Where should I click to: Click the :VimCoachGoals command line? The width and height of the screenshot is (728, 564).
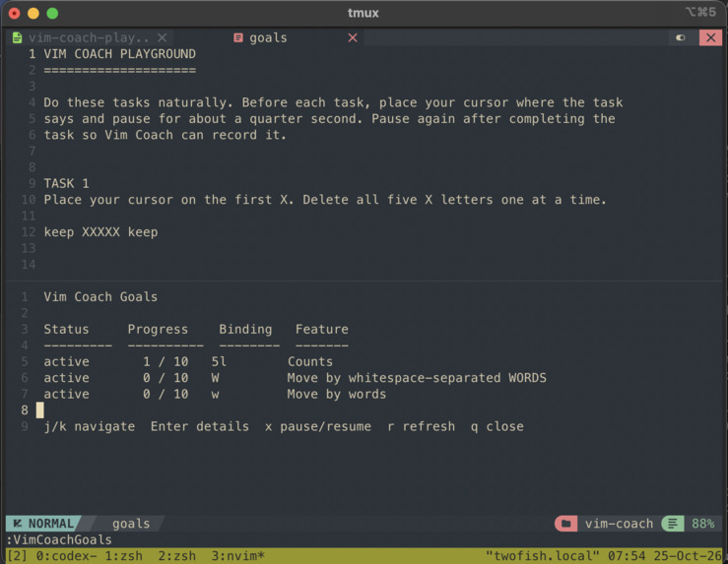coord(59,539)
